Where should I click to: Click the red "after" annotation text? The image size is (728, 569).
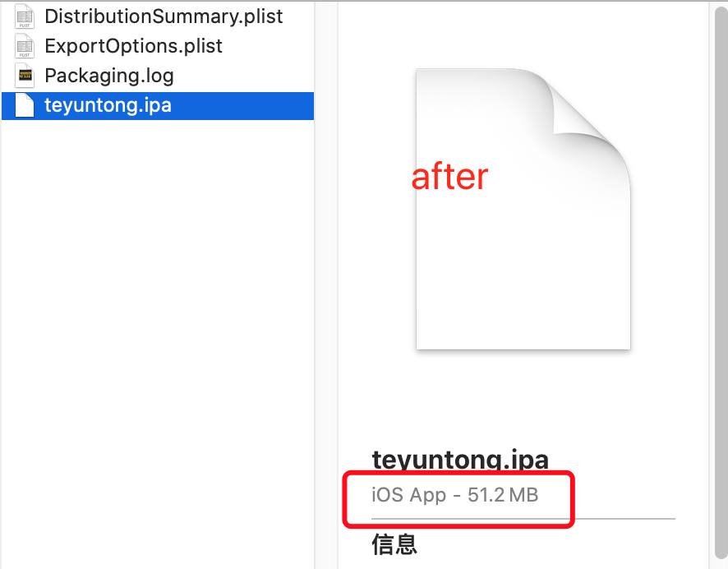click(449, 177)
